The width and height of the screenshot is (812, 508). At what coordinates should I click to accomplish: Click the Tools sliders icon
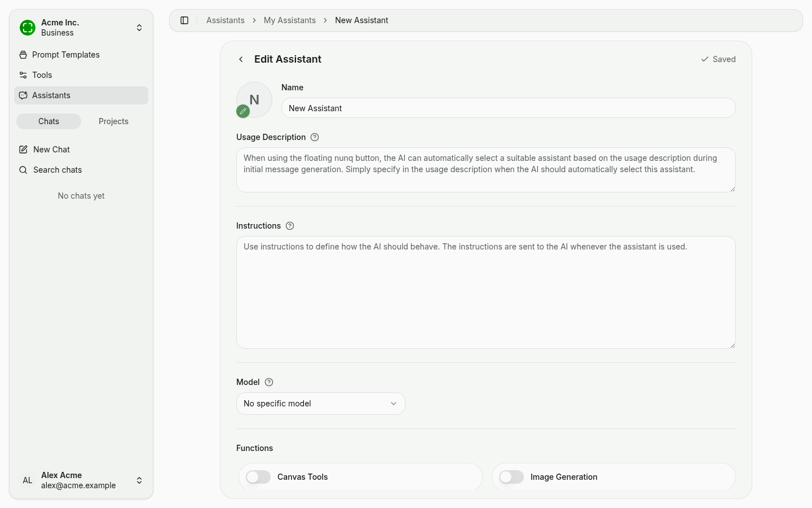pyautogui.click(x=23, y=75)
